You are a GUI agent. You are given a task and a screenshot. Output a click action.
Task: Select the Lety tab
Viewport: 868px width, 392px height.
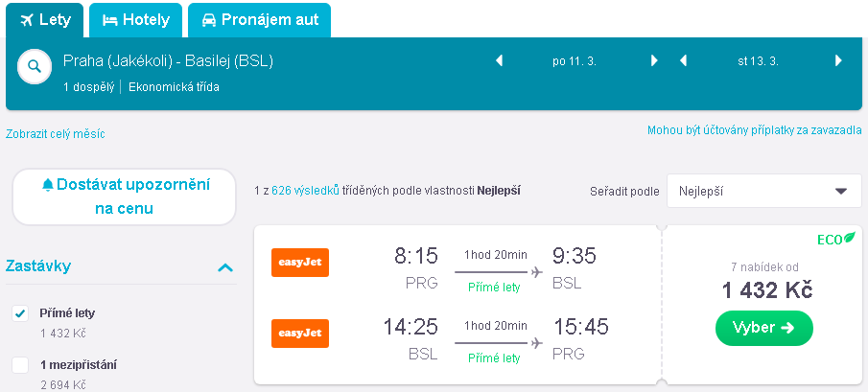coord(44,20)
